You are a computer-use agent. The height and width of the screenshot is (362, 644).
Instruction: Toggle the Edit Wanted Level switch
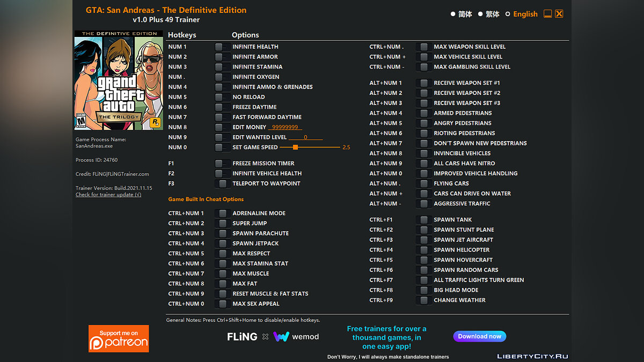pyautogui.click(x=222, y=137)
